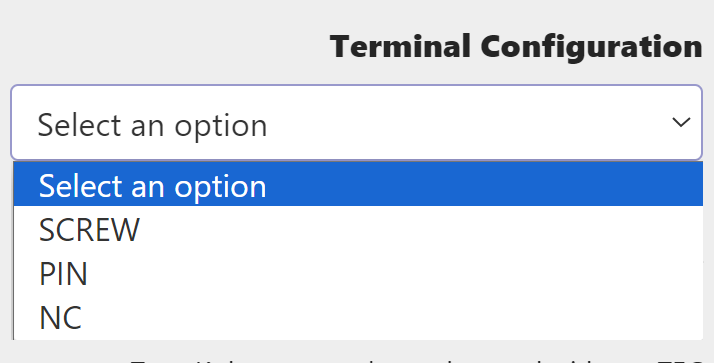Pick NC in the terminal options

358,317
